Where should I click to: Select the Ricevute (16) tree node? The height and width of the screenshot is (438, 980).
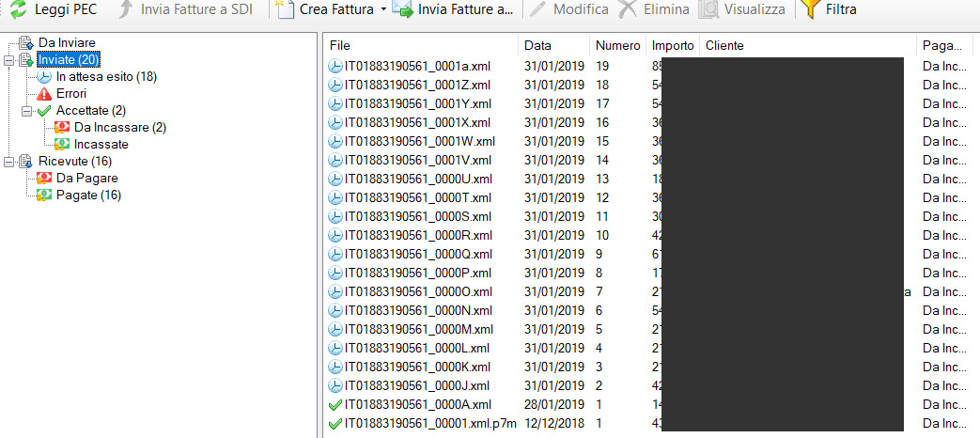pos(75,162)
